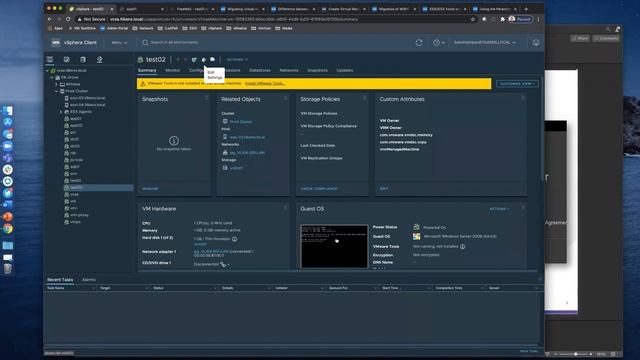
Task: Click the browser back arrow
Action: [x=50, y=19]
